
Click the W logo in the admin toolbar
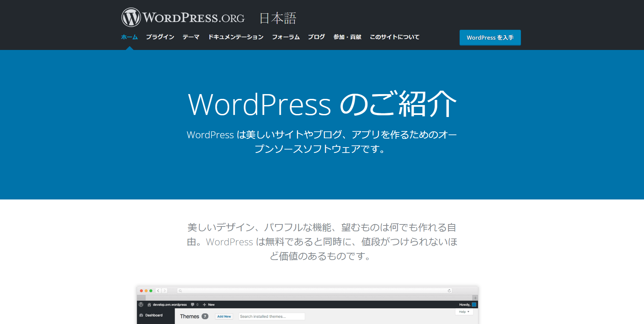coord(140,304)
